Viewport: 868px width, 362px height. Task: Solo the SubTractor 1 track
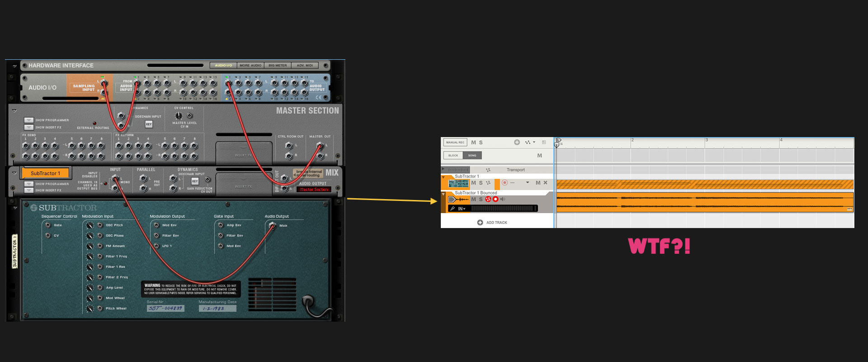tap(481, 183)
